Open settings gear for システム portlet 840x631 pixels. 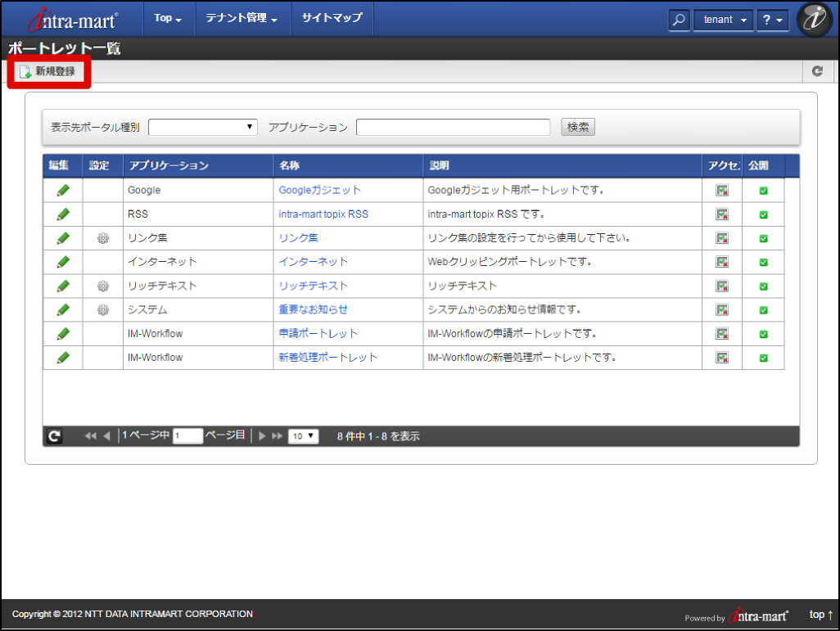(x=101, y=309)
